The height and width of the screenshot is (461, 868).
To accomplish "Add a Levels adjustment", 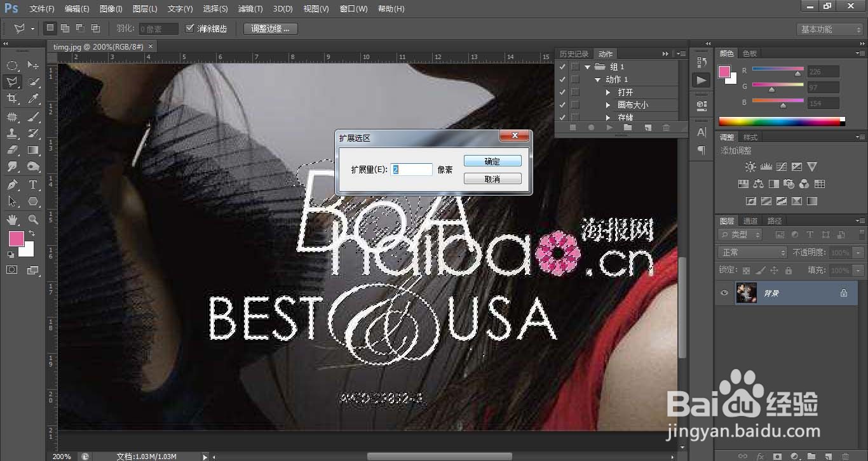I will point(766,167).
